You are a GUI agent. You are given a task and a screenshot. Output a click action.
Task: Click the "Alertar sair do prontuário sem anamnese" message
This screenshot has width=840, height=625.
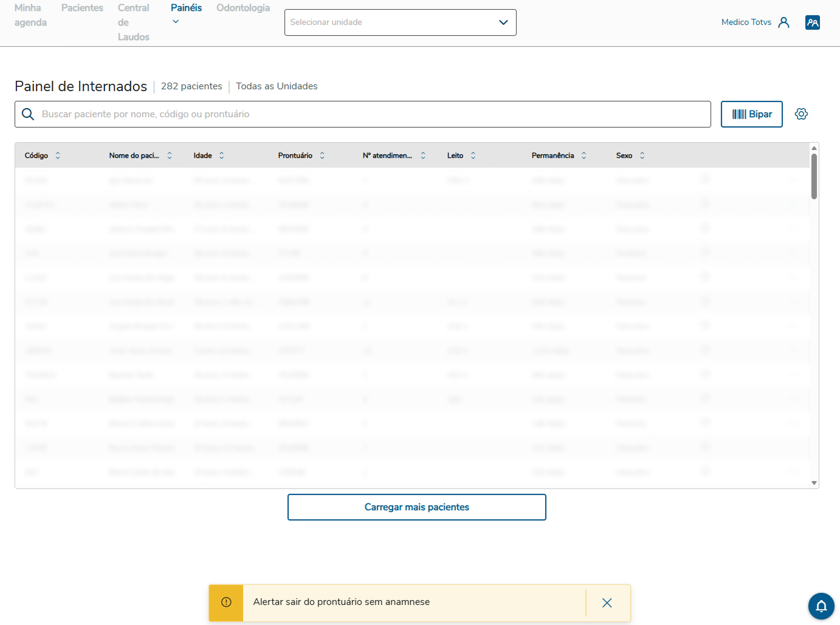click(342, 602)
